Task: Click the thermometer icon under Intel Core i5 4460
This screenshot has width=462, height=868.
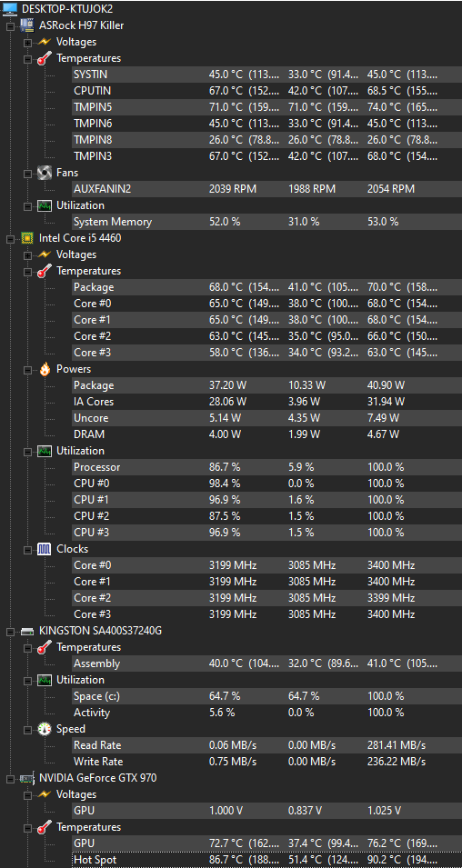Action: point(45,271)
